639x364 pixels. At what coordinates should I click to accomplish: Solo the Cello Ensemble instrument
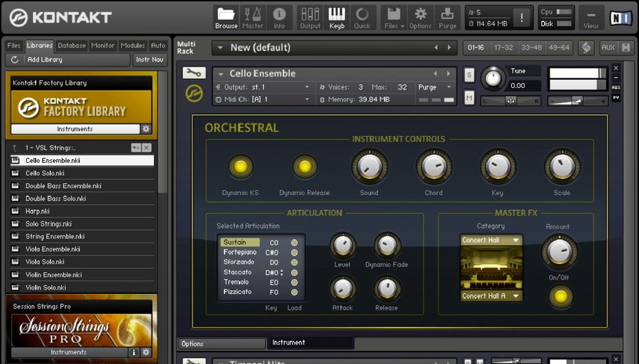tap(469, 75)
